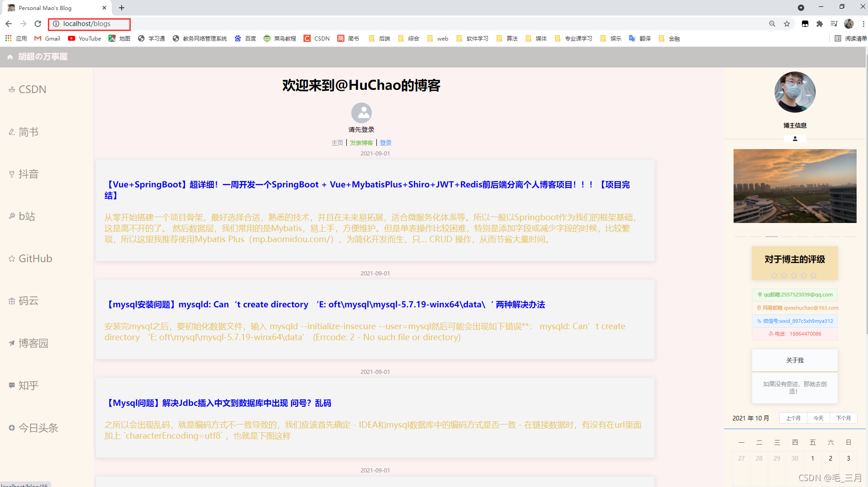
Task: Open the Chrome three-dot menu
Action: pos(863,24)
